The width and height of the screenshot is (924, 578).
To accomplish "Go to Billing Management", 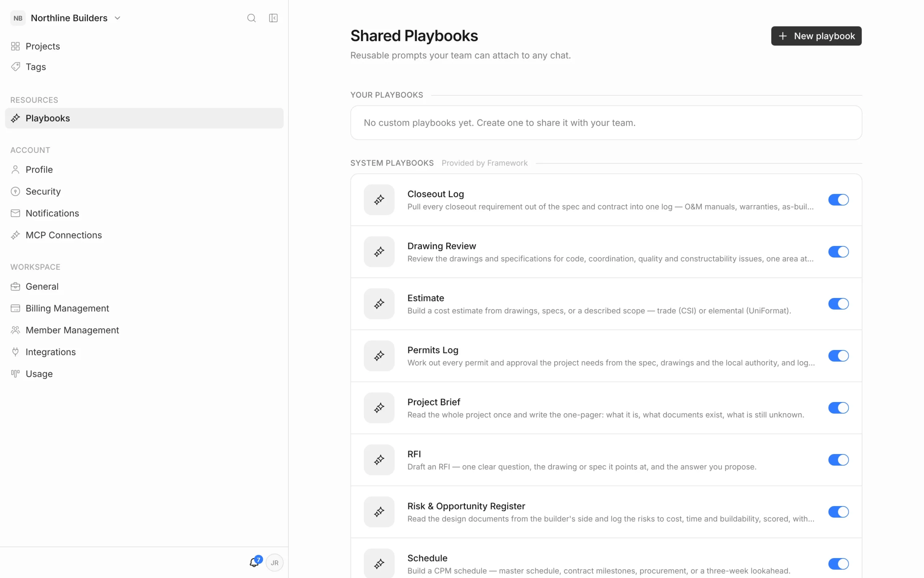I will (x=144, y=308).
